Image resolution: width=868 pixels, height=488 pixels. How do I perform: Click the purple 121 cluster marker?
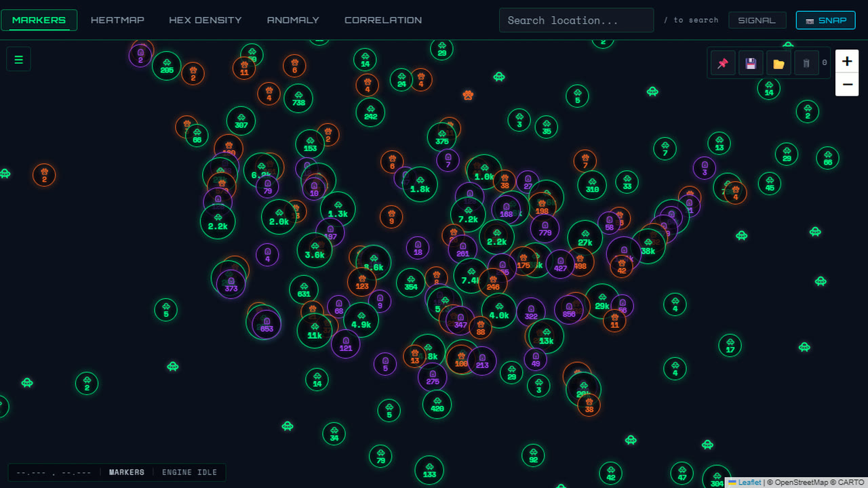point(346,344)
